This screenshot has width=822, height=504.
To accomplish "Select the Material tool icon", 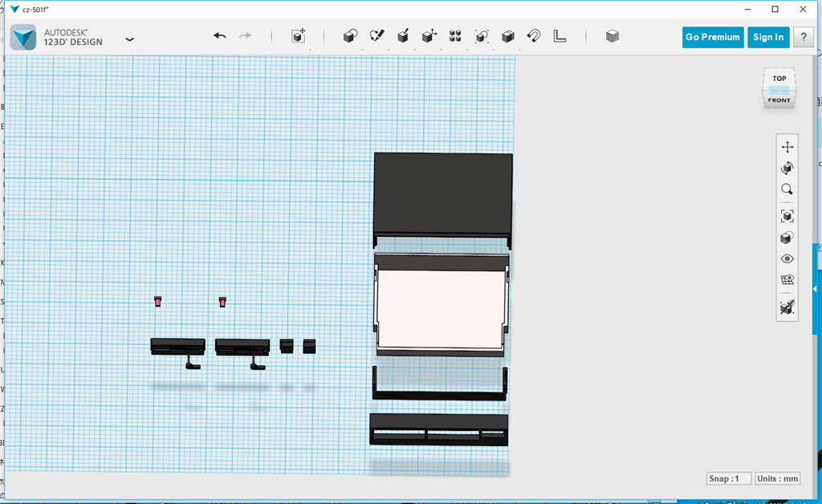I will 612,36.
